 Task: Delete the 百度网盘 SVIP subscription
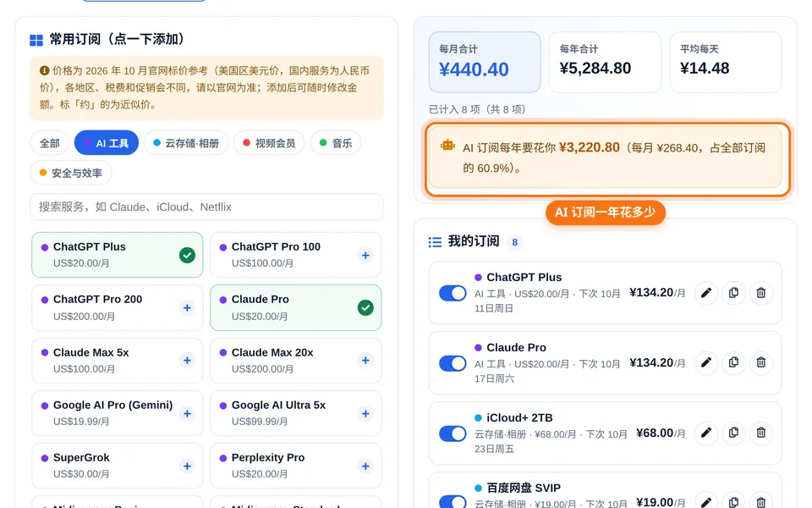760,502
